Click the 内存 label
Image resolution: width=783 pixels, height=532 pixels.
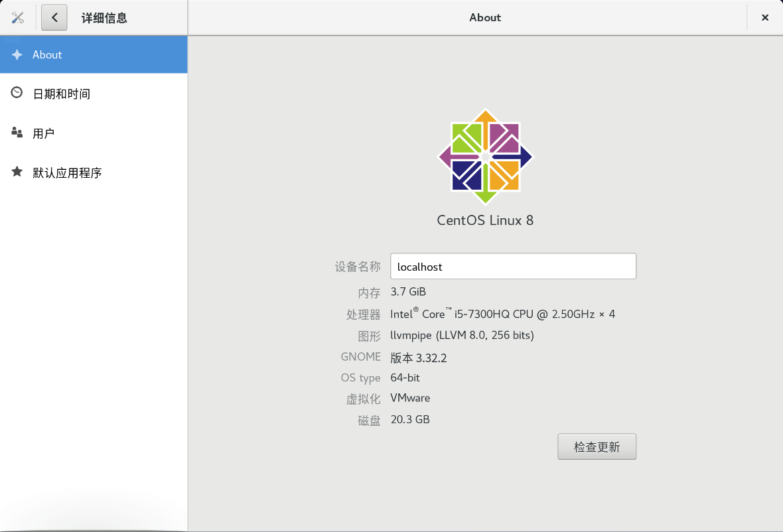tap(369, 293)
